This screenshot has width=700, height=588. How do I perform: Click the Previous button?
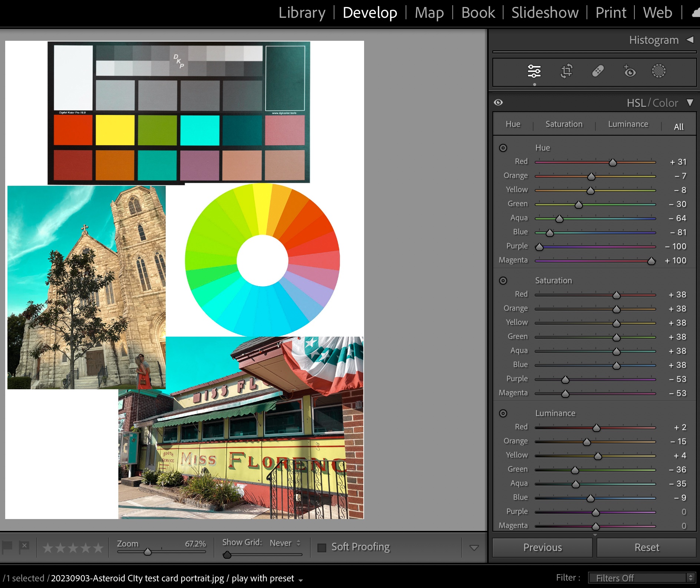tap(542, 548)
